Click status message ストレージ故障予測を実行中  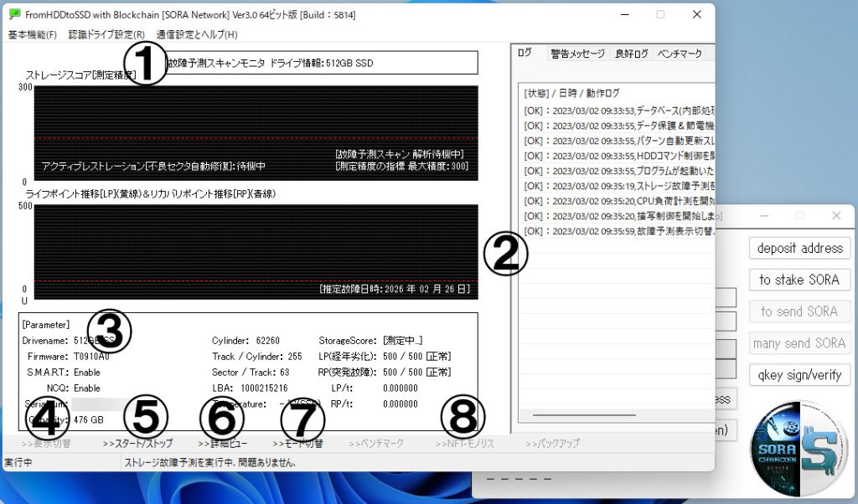click(210, 462)
